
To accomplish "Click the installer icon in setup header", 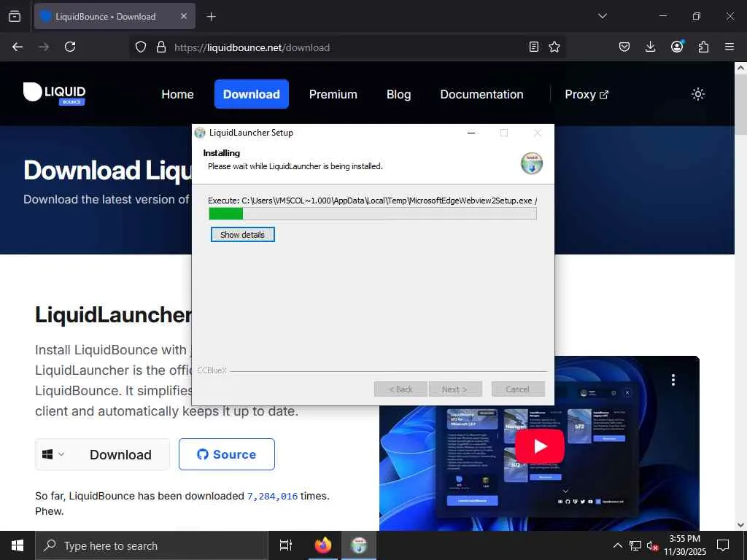I will coord(532,163).
